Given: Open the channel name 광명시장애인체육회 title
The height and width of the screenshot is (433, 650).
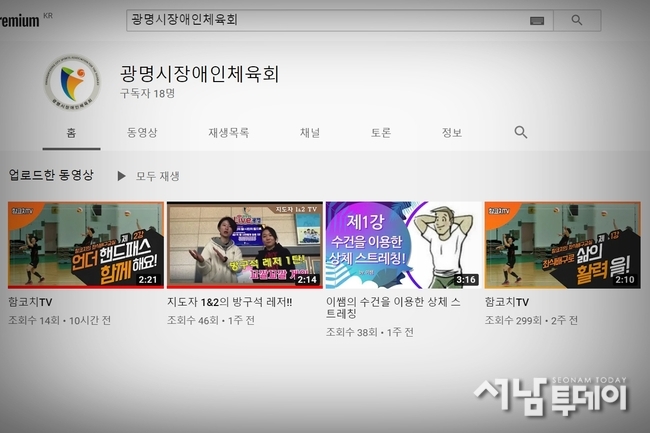Looking at the screenshot, I should click(200, 74).
